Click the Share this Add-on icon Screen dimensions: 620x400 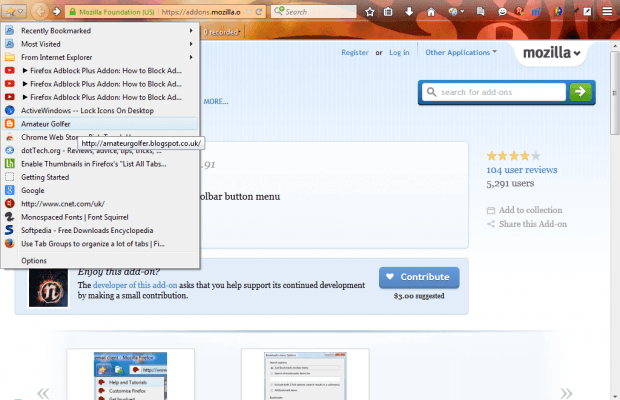click(x=491, y=224)
